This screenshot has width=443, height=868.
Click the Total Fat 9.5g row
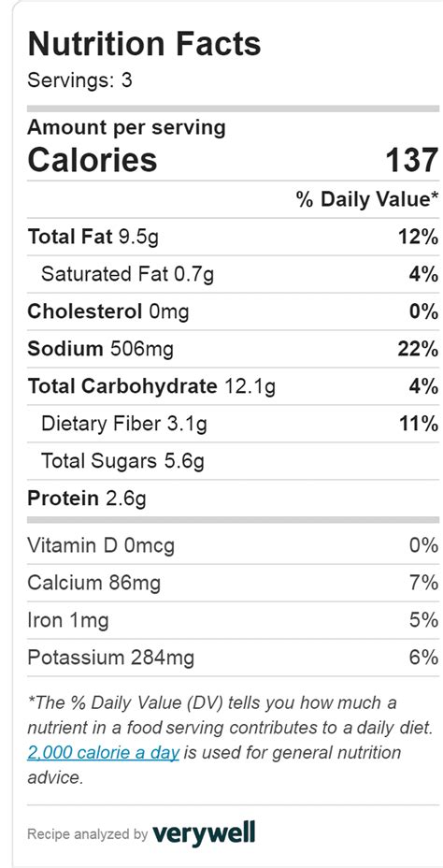coord(233,237)
